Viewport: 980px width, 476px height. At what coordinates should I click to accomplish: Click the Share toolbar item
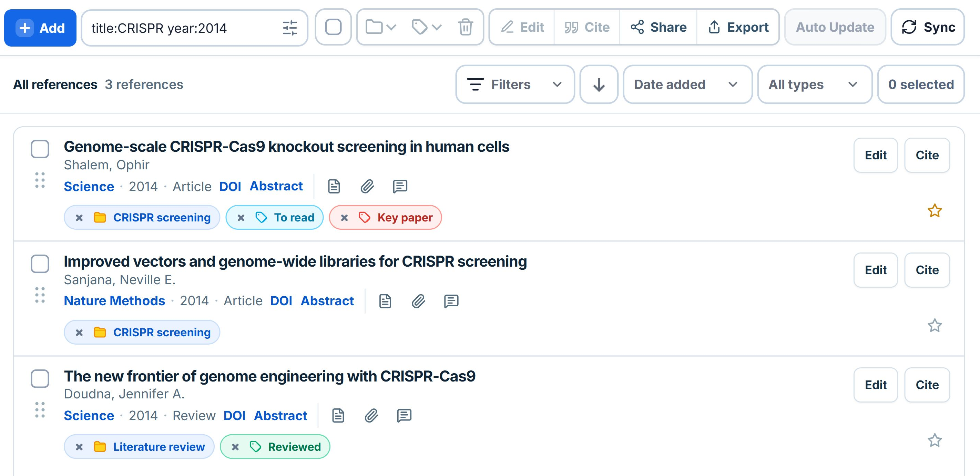pos(659,27)
